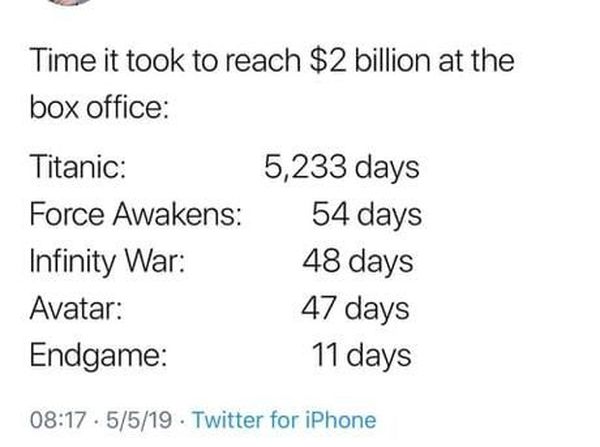Click the '54 days' value
This screenshot has width=600, height=447.
pyautogui.click(x=367, y=215)
